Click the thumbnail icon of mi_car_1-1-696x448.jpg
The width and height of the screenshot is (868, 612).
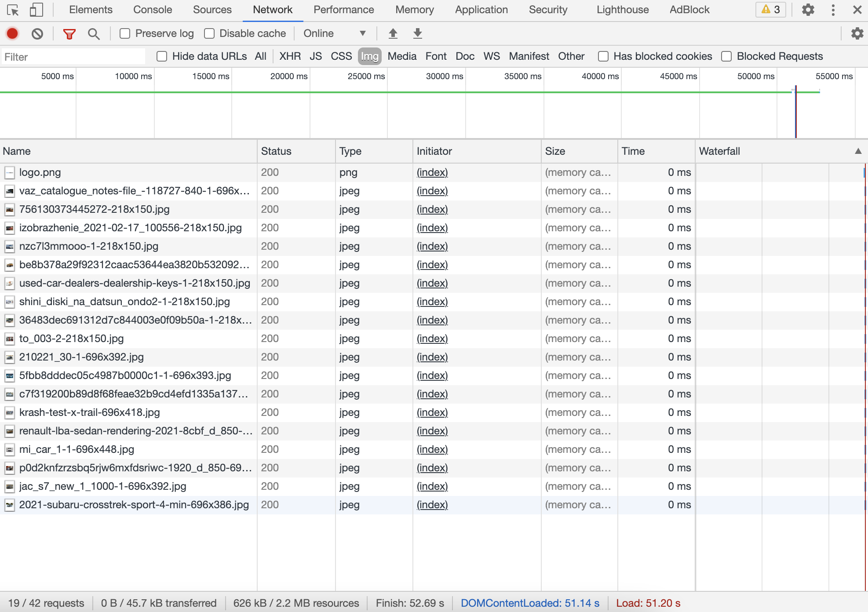(10, 449)
